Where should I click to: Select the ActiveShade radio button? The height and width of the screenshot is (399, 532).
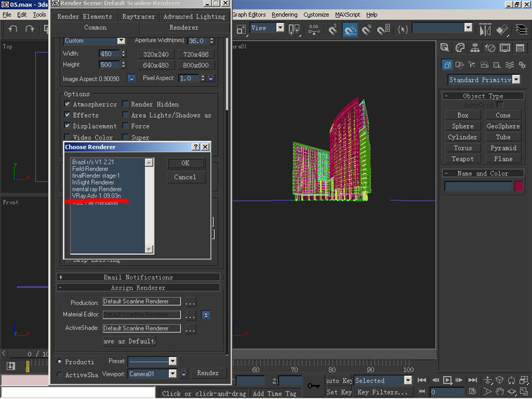coord(60,375)
